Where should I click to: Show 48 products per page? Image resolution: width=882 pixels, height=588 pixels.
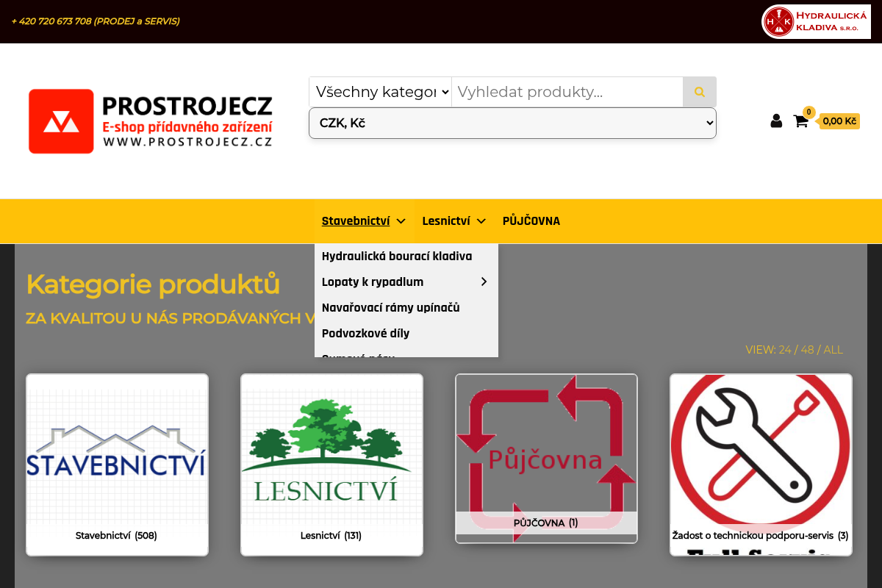point(807,350)
